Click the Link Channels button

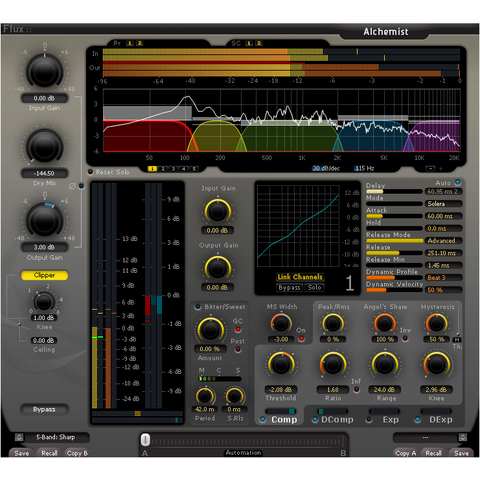300,277
